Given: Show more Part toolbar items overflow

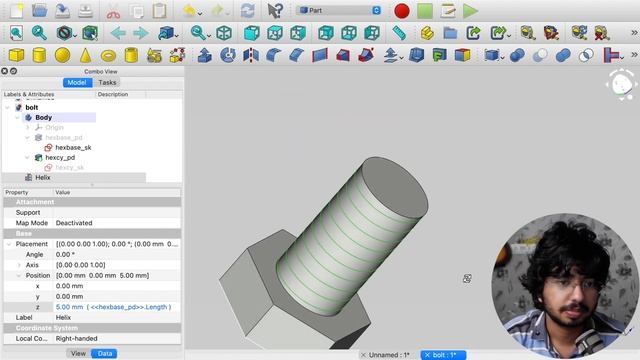Looking at the screenshot, I should [x=634, y=55].
